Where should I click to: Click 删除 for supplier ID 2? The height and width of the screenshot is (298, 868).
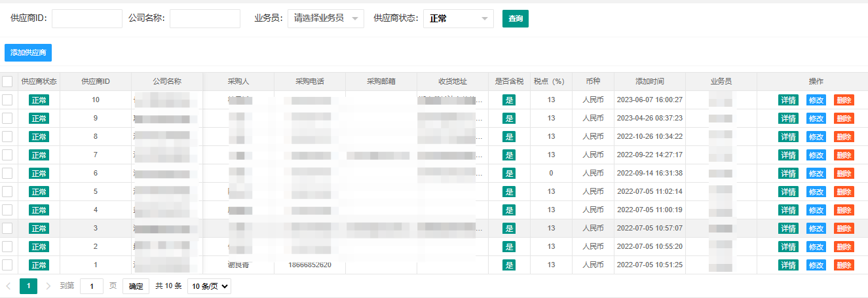(x=844, y=247)
